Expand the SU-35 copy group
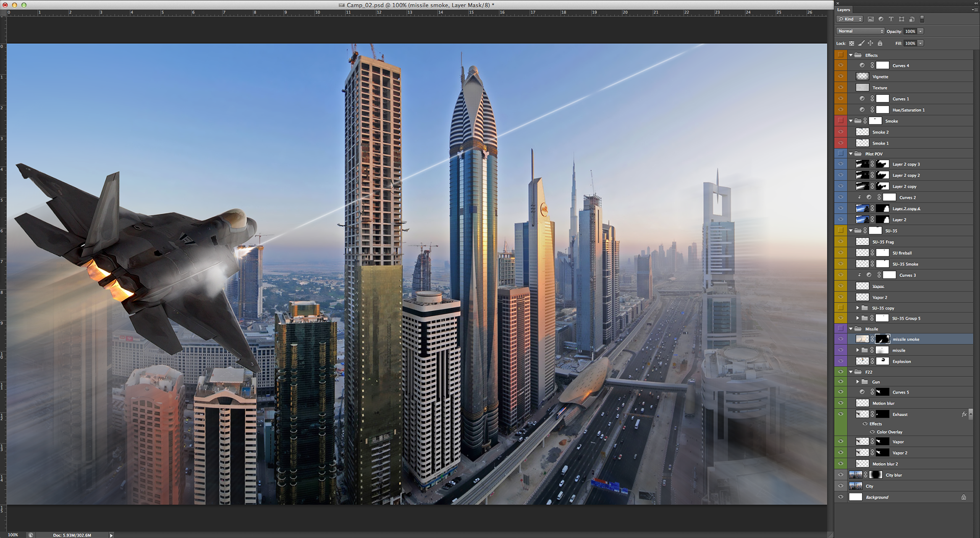Image resolution: width=980 pixels, height=538 pixels. [857, 308]
